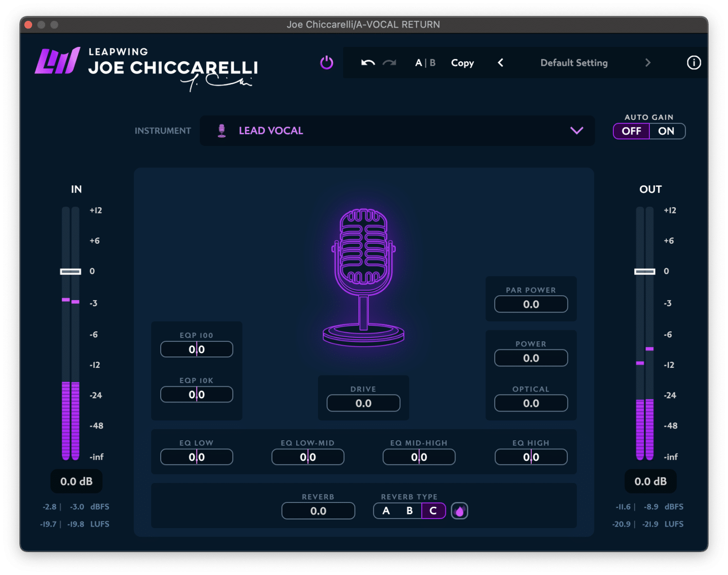Screen dimensions: 728x575
Task: Click the IN meter 0 dB marker
Action: pyautogui.click(x=70, y=271)
